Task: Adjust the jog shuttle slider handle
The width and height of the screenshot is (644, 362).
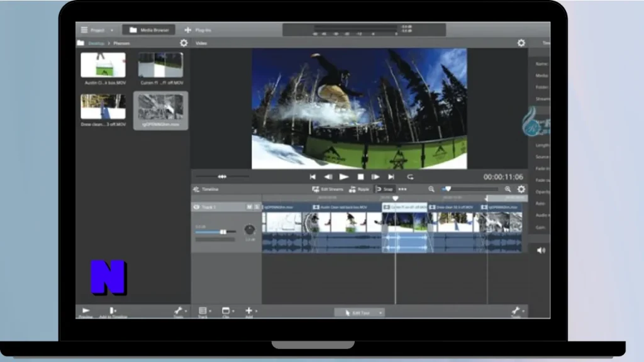Action: click(222, 177)
